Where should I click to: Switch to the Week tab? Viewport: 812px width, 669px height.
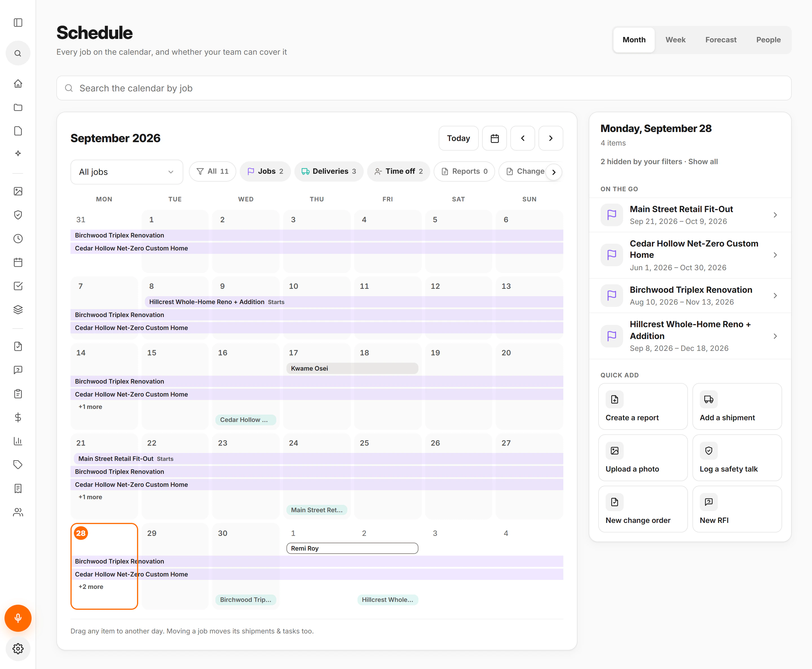point(675,40)
